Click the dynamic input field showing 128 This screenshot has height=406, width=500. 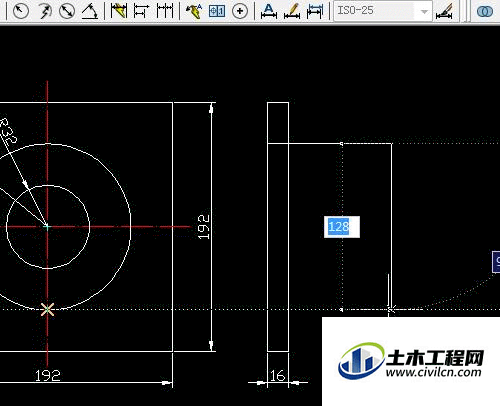(342, 227)
